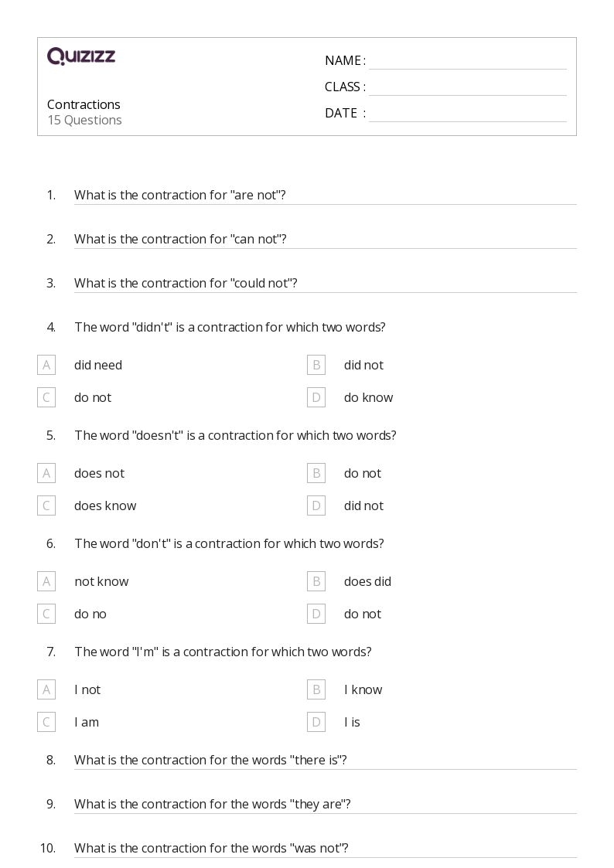The height and width of the screenshot is (868, 614).
Task: Choose option C 'I am' for question 7
Action: click(46, 722)
